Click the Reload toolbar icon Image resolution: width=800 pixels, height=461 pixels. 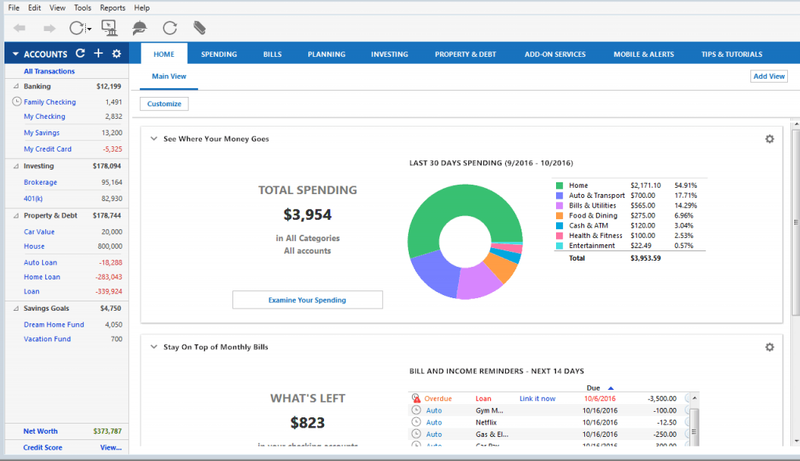[170, 28]
